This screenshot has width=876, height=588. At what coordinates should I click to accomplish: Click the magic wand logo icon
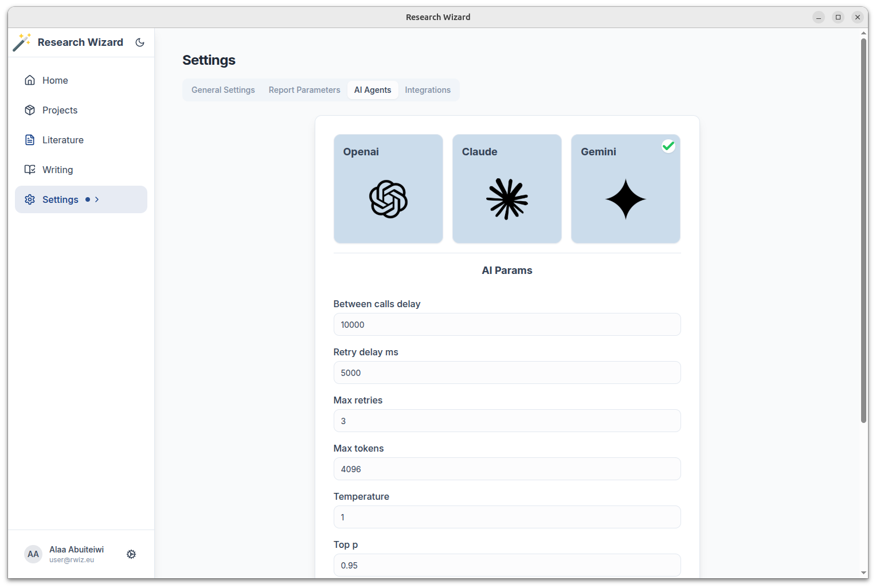[22, 42]
